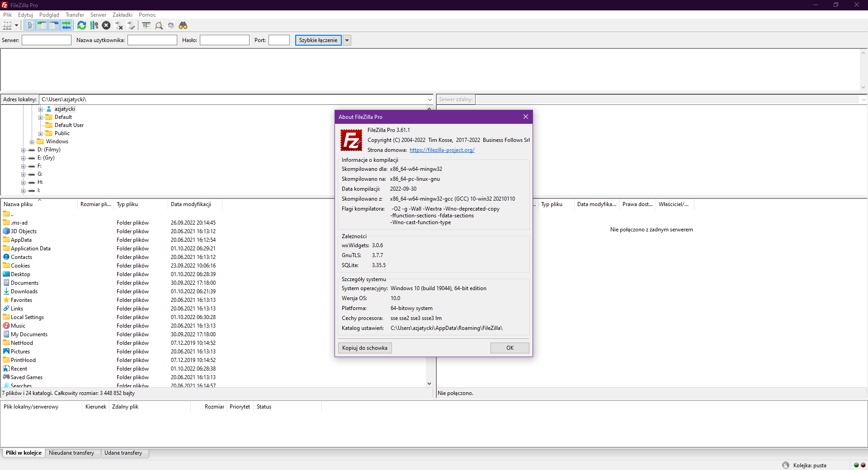
Task: Click the binoculars file search icon
Action: tap(183, 25)
